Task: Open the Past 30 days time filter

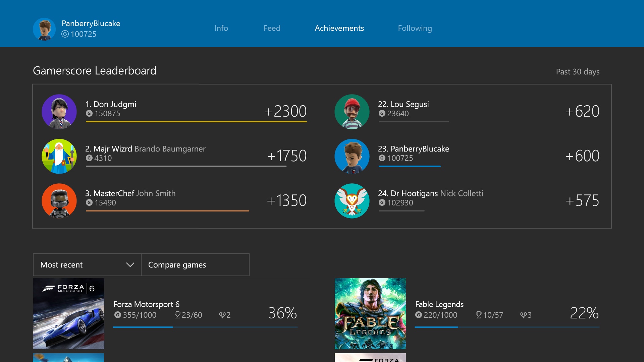Action: [577, 71]
